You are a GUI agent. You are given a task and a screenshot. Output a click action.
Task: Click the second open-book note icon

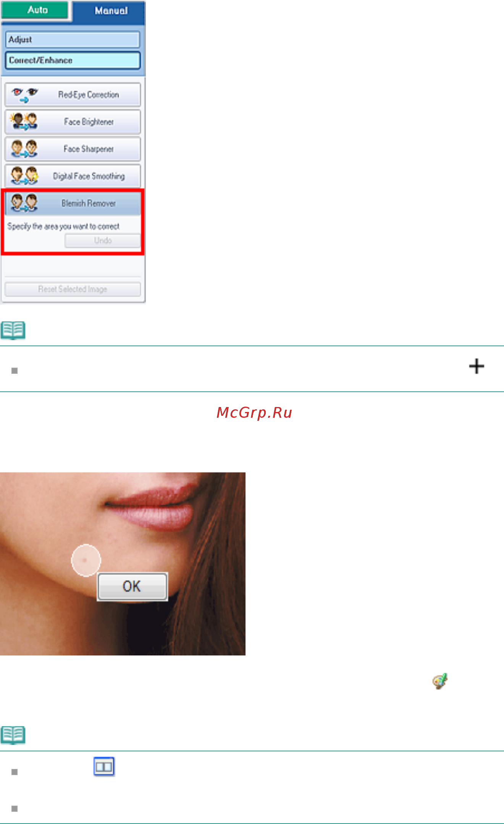tap(13, 735)
